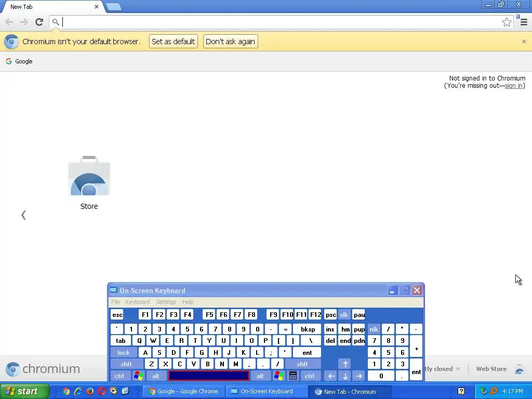Focus the Chromium address bar

pyautogui.click(x=282, y=22)
